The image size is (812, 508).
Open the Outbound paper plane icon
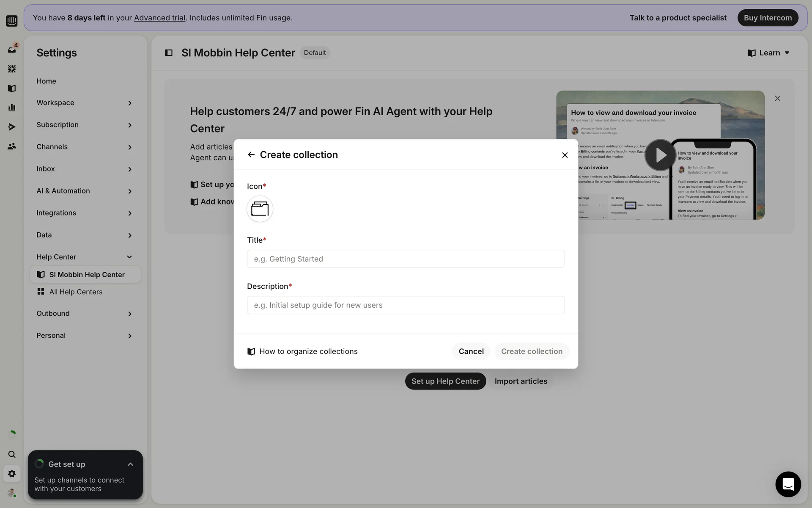(x=12, y=127)
